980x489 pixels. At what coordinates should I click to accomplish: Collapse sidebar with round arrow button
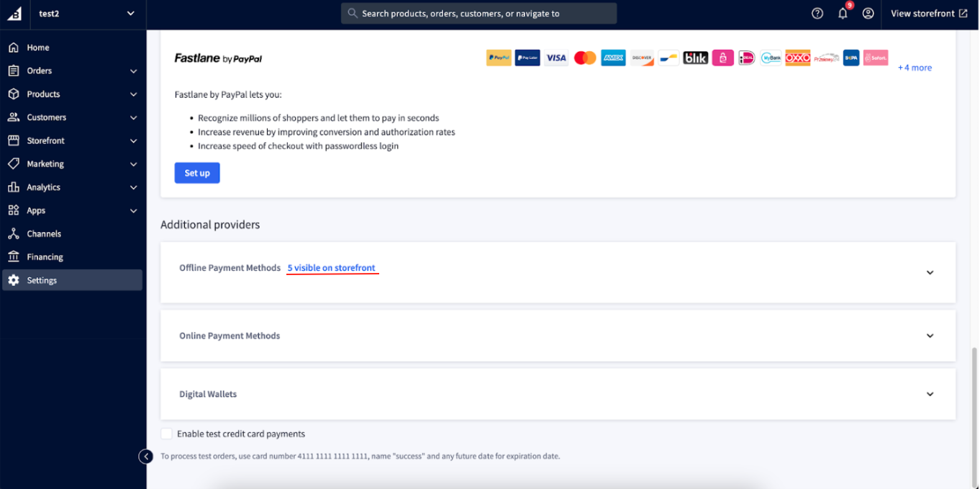[146, 457]
